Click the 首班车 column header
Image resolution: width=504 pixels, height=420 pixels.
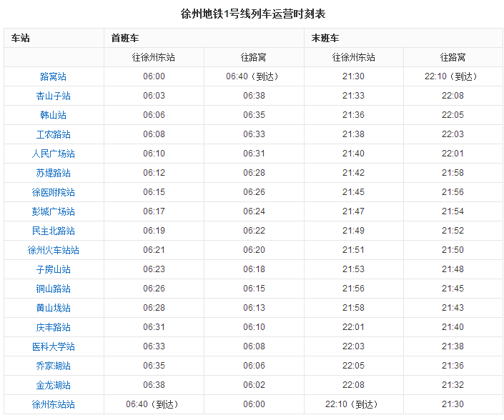125,38
